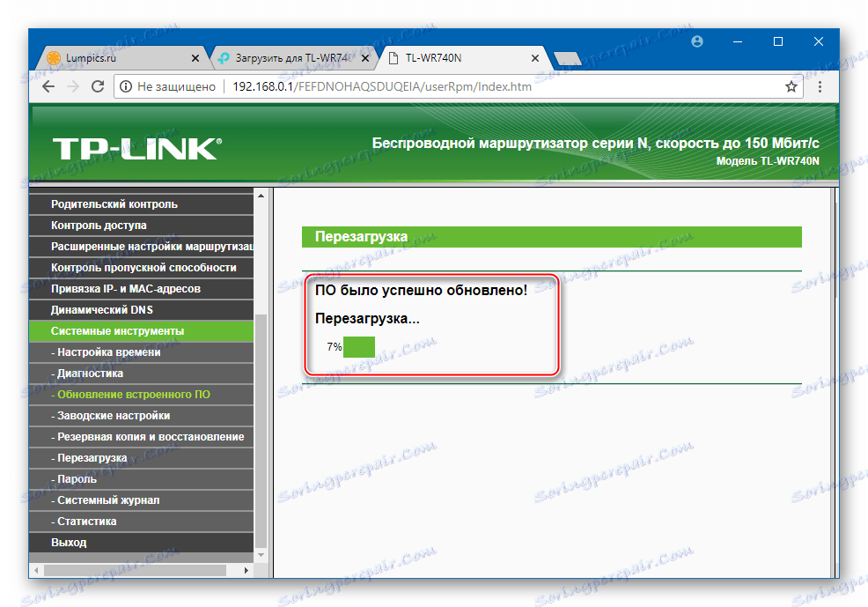Open a new browser tab
This screenshot has width=868, height=607.
(567, 58)
